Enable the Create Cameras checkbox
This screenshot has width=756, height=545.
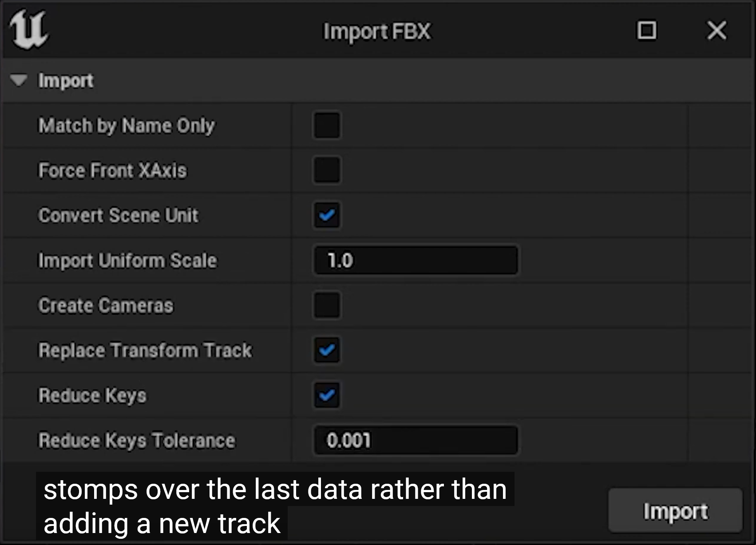327,305
